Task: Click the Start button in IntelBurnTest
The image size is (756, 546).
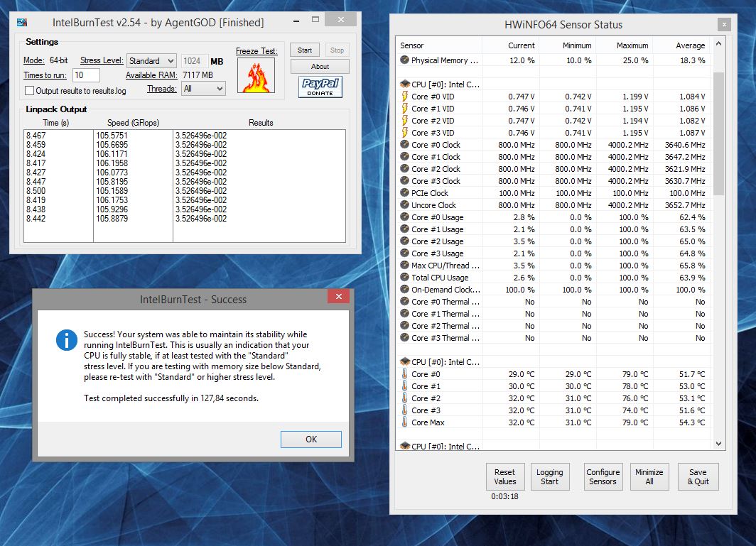Action: pos(305,50)
